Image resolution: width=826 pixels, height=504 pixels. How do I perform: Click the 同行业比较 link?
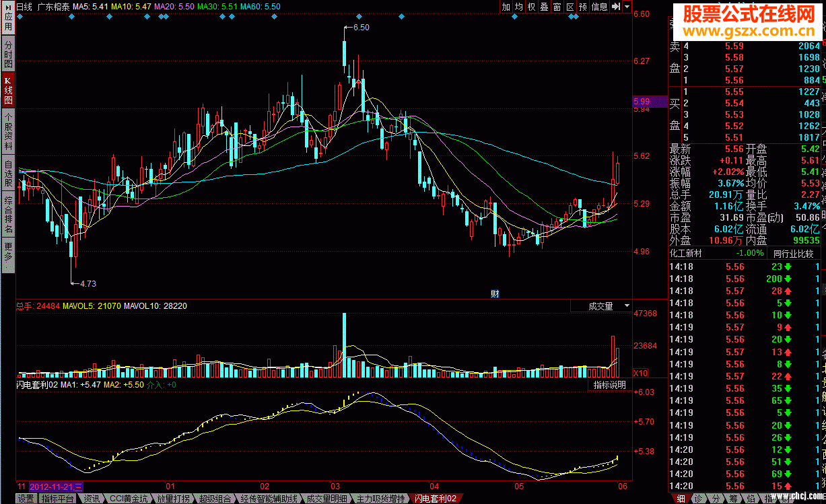coord(792,254)
